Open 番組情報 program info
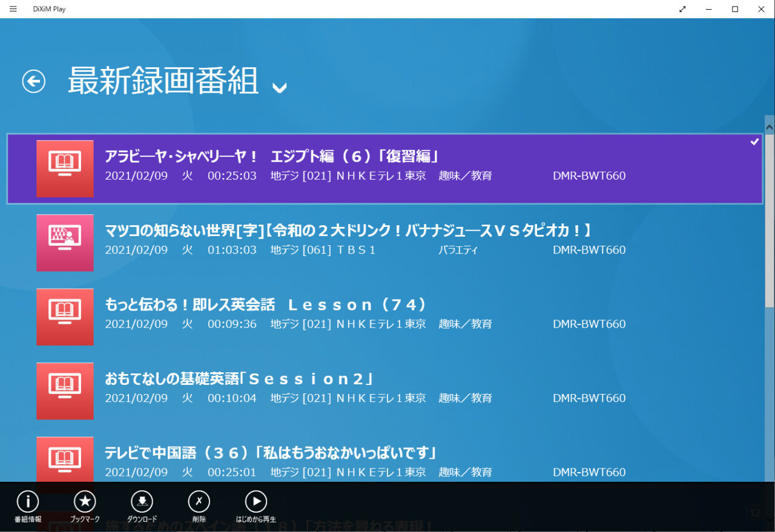Screen dimensions: 775x532 (x=28, y=502)
